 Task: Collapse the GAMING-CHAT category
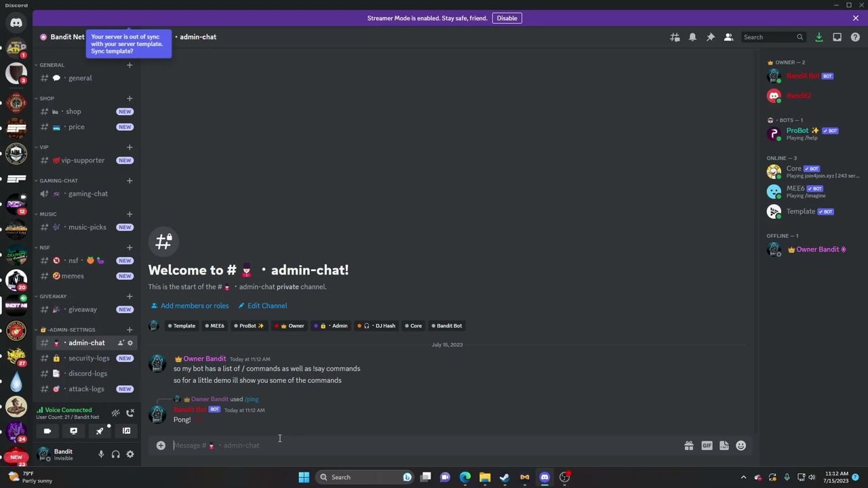coord(58,181)
